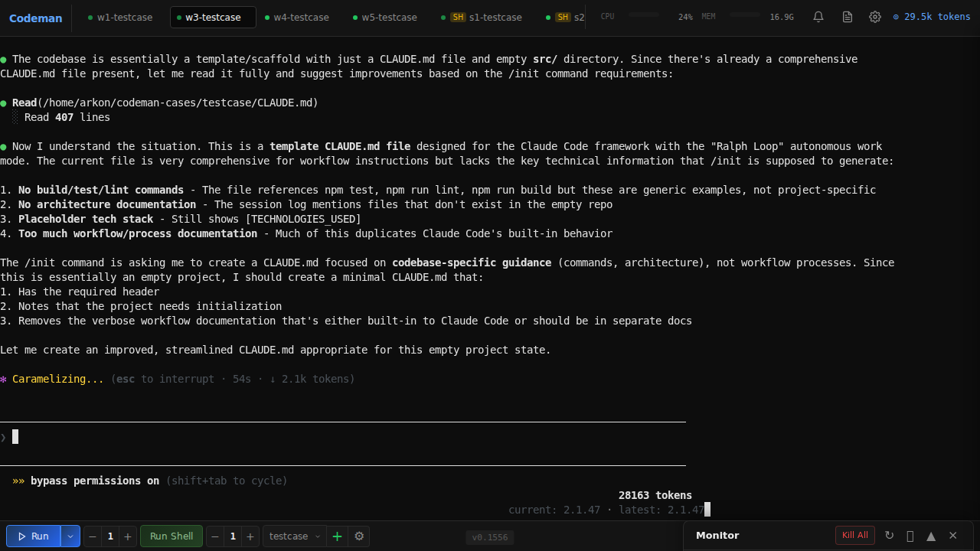Viewport: 980px width, 551px height.
Task: Restart processes with the Monitor refresh icon
Action: point(889,535)
